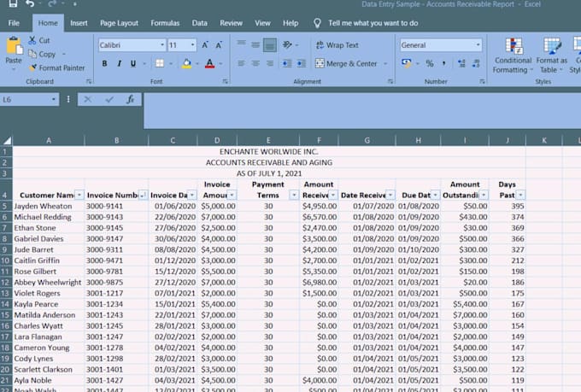This screenshot has height=392, width=581.
Task: Toggle Bold formatting
Action: click(x=104, y=64)
